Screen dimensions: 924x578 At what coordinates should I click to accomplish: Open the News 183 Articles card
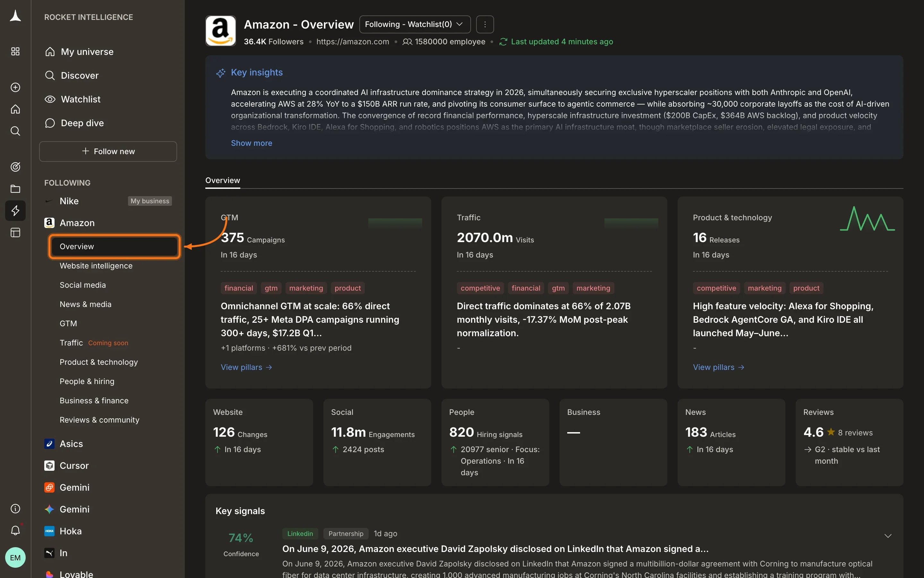731,443
